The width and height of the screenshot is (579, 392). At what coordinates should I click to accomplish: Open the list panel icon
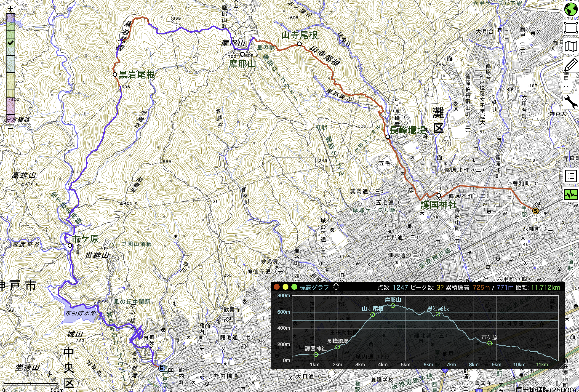(x=571, y=176)
